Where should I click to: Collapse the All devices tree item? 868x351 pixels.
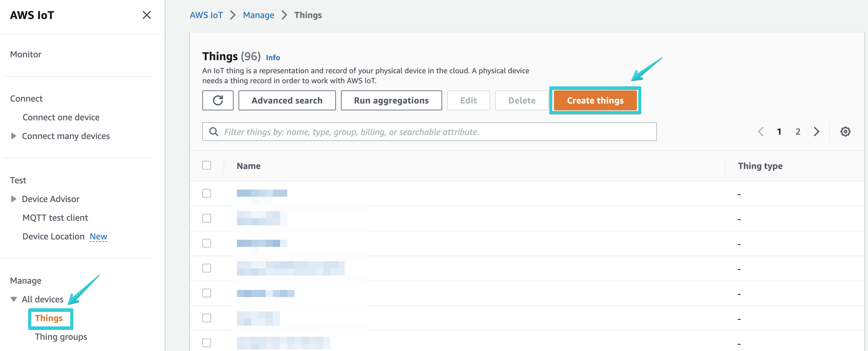tap(13, 299)
